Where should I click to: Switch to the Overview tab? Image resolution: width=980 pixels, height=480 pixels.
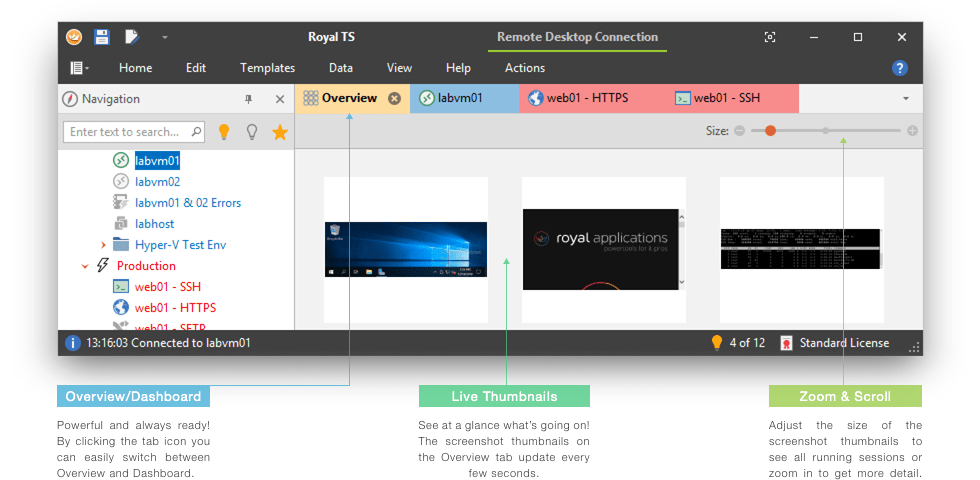[x=352, y=99]
